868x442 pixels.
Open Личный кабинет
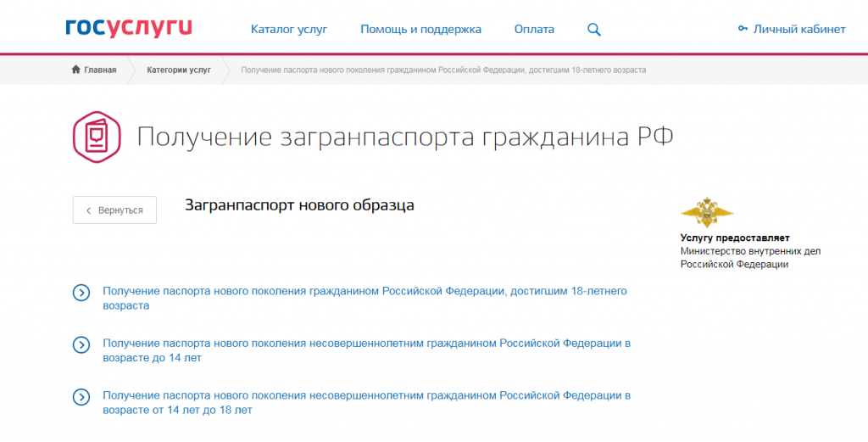pos(798,30)
